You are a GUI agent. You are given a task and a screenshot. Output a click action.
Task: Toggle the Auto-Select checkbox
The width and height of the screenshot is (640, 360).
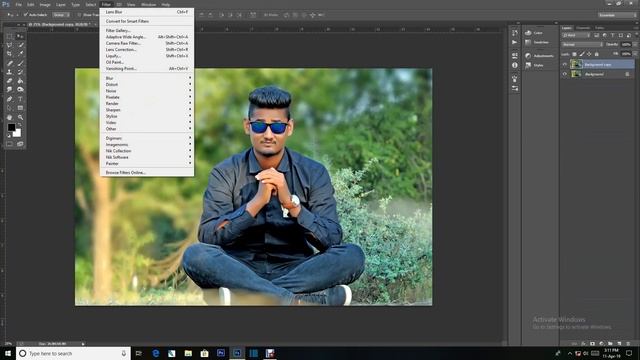pyautogui.click(x=26, y=15)
